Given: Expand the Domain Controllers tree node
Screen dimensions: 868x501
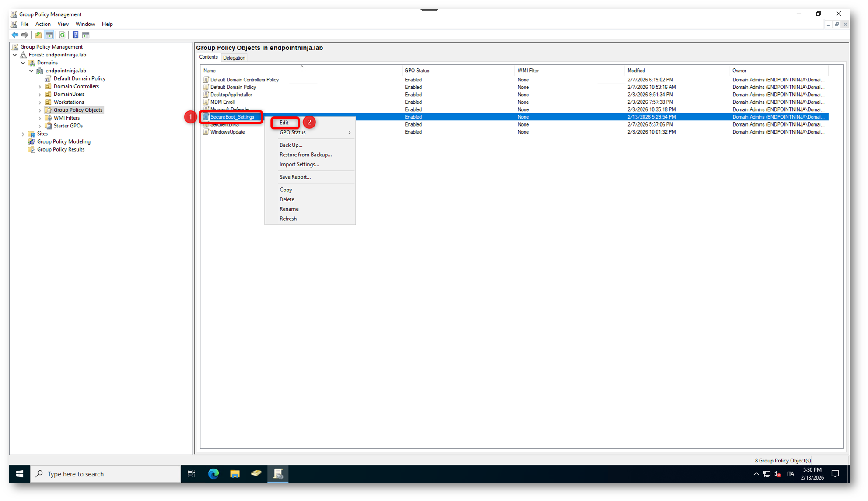Looking at the screenshot, I should click(x=40, y=87).
